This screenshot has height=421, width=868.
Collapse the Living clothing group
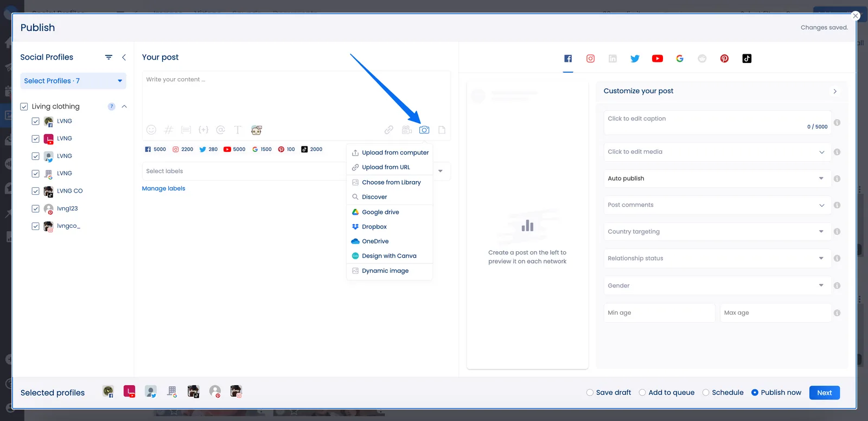coord(124,106)
